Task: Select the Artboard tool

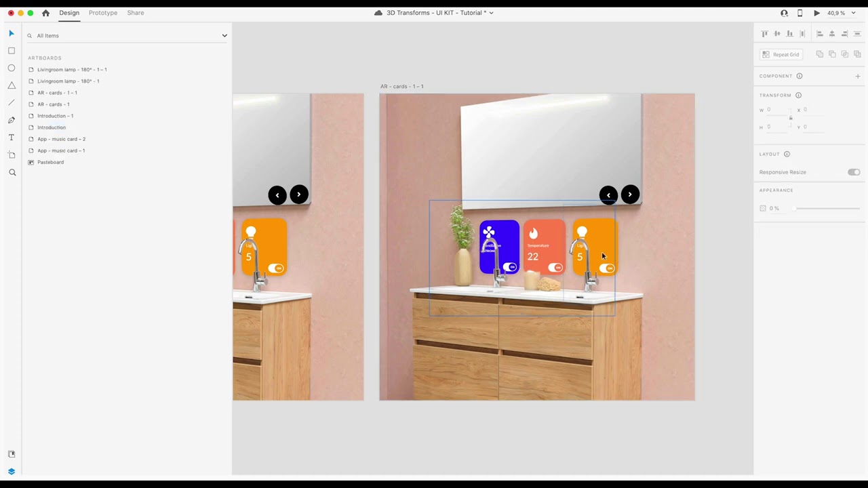Action: coord(11,155)
